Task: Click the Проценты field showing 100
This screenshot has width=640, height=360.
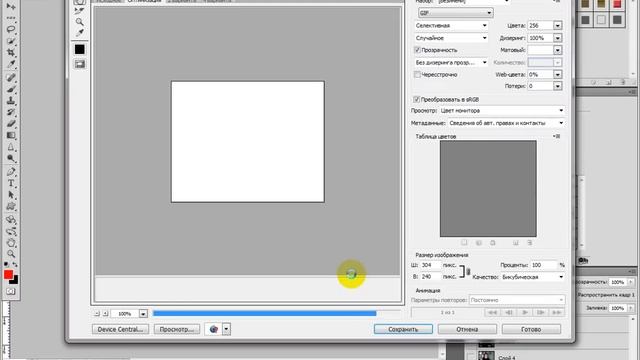Action: coord(543,265)
